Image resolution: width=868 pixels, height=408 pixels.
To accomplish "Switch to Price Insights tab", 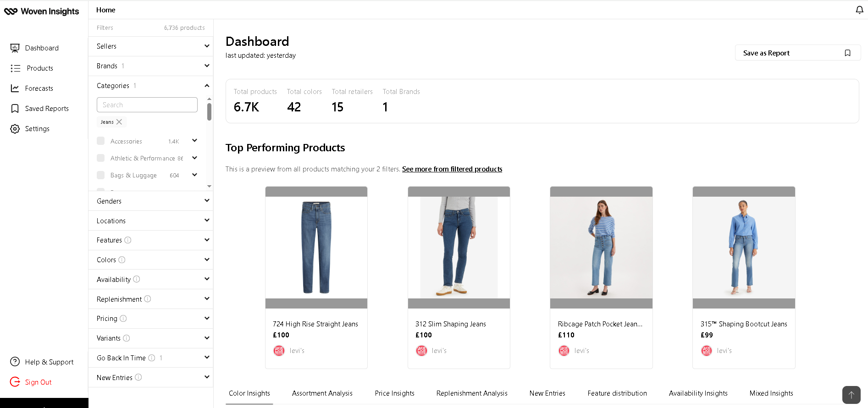I will (x=394, y=393).
